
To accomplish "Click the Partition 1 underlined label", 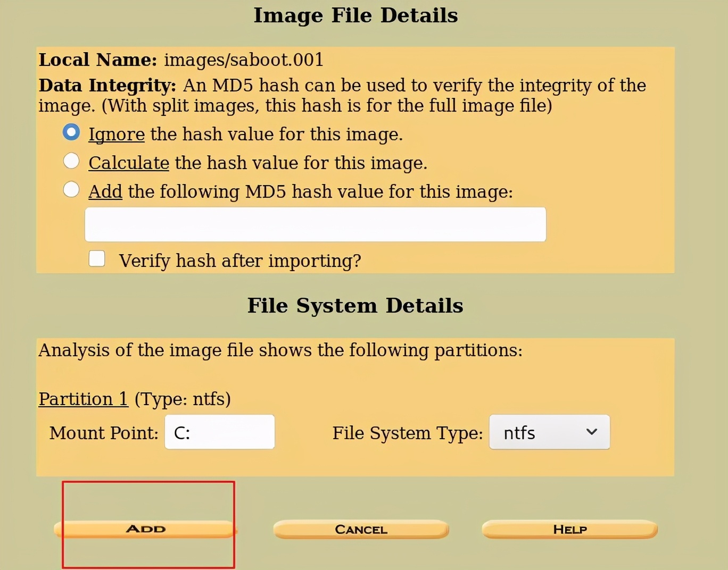I will click(x=84, y=399).
